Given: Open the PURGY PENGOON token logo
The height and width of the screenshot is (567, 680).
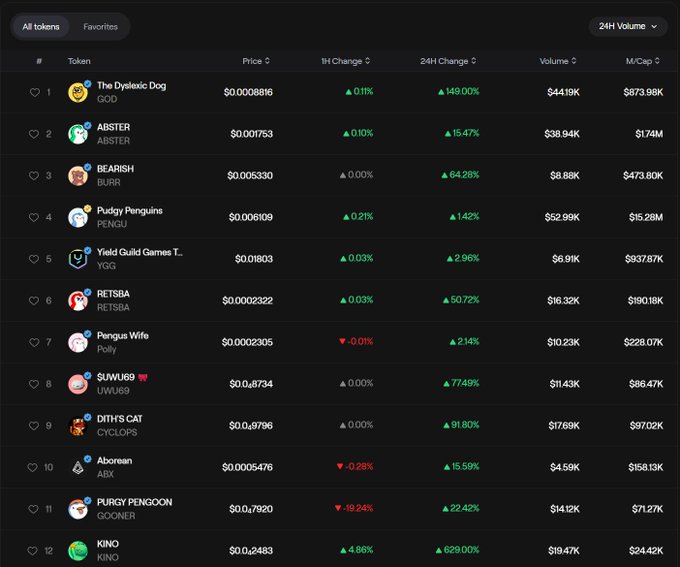Looking at the screenshot, I should click(78, 509).
